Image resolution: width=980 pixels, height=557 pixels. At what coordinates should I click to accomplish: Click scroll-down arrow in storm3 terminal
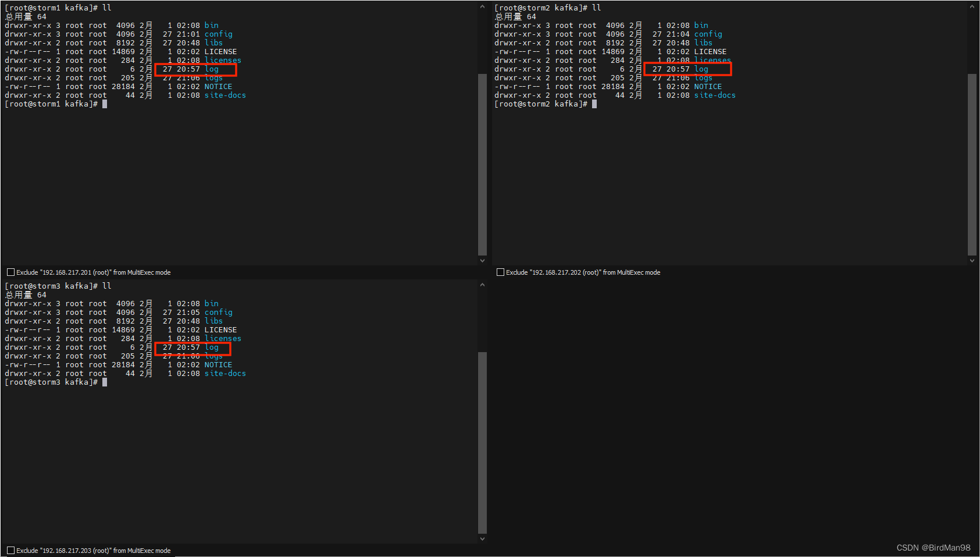tap(482, 539)
